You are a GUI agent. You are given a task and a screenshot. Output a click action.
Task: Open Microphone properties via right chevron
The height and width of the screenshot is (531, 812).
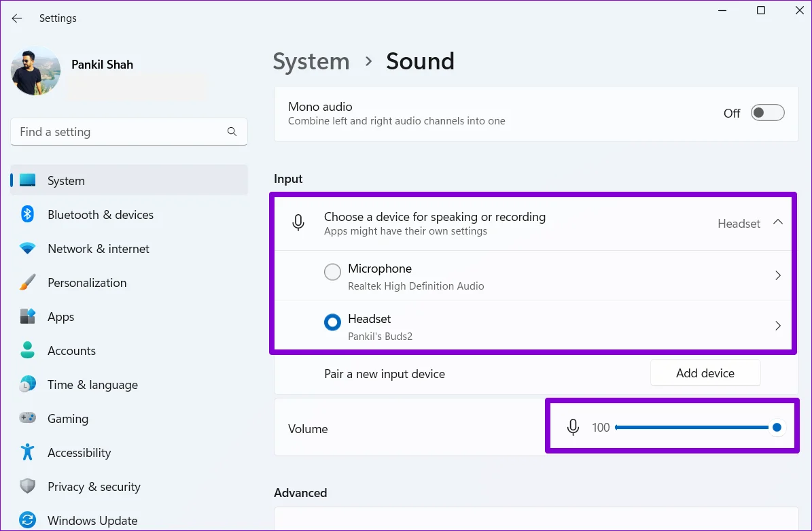[x=778, y=275]
